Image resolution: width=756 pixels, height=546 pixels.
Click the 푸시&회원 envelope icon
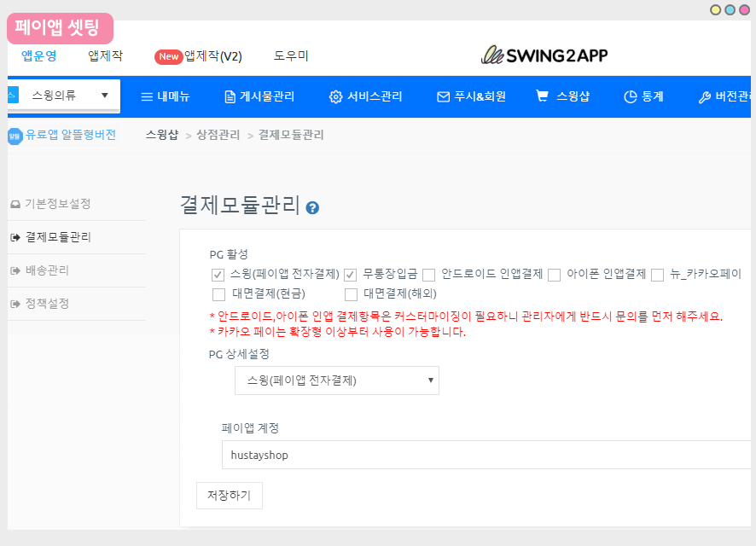tap(443, 97)
